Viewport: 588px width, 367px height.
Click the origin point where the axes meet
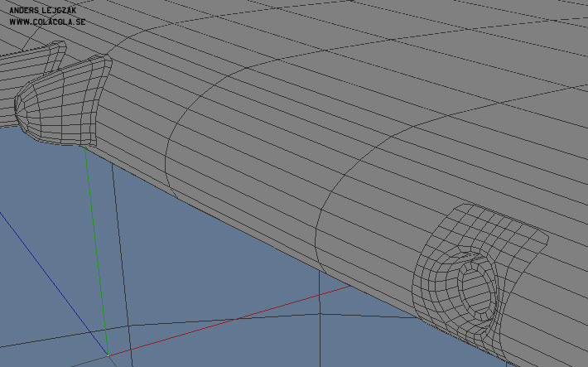click(108, 355)
